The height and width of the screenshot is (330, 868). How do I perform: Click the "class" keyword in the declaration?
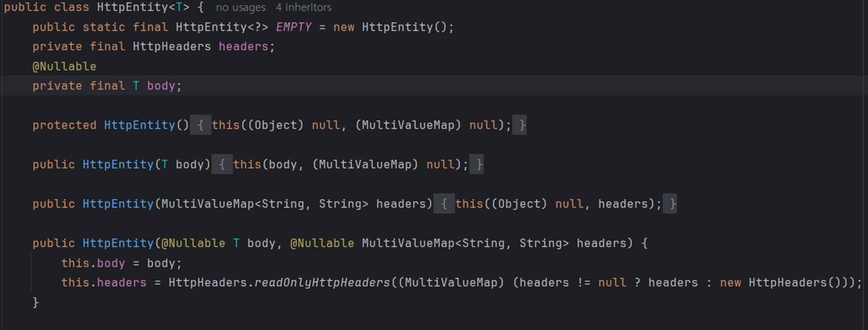click(72, 7)
